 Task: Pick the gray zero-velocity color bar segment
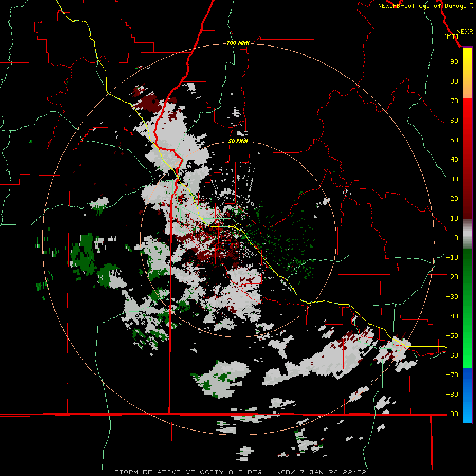[x=467, y=234]
